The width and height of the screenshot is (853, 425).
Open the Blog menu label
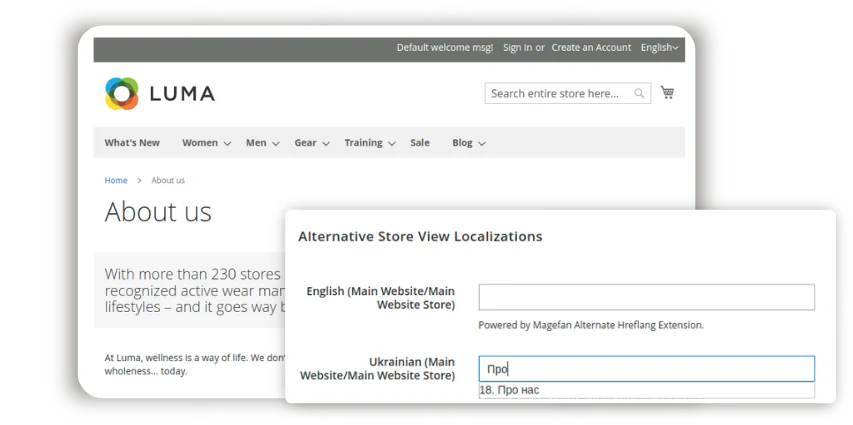point(462,143)
